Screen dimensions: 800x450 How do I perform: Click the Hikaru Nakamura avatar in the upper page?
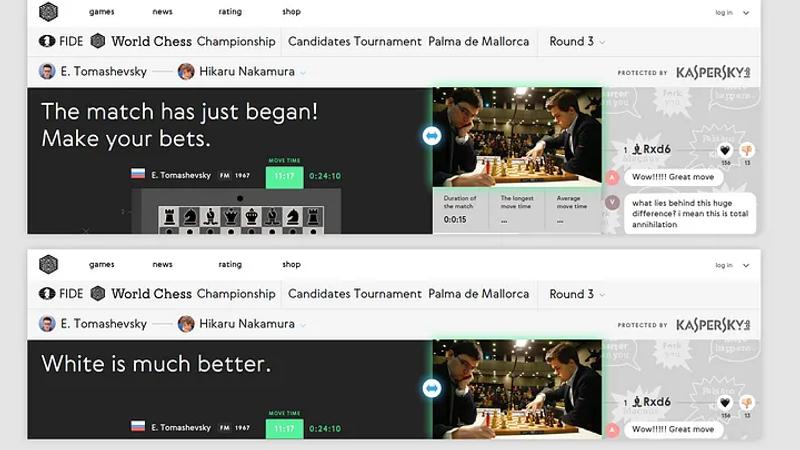(x=186, y=71)
